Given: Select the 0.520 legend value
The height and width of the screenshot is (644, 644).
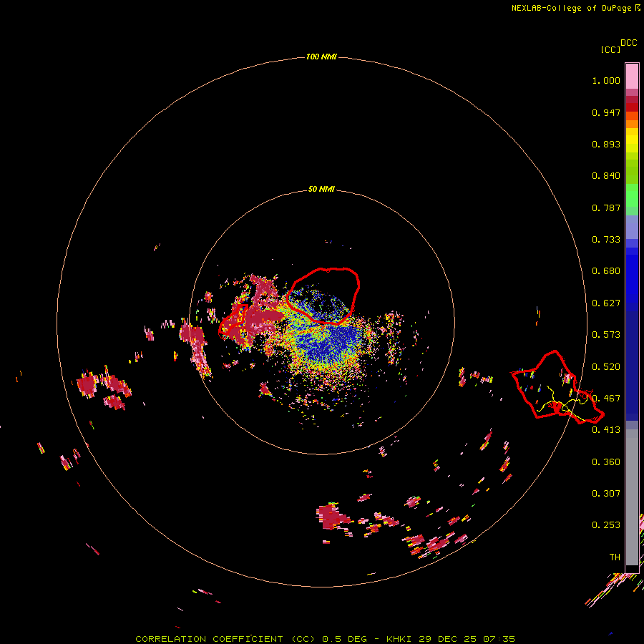Looking at the screenshot, I should [x=606, y=366].
